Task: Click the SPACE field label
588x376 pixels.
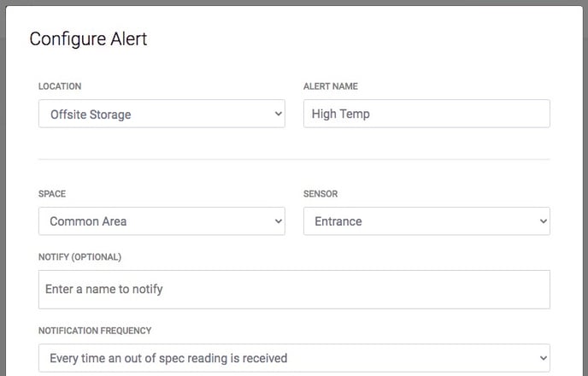Action: pos(52,194)
